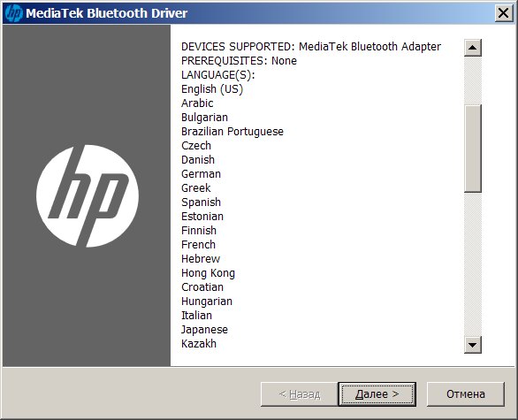Click the disabled < Назад button

click(x=300, y=393)
